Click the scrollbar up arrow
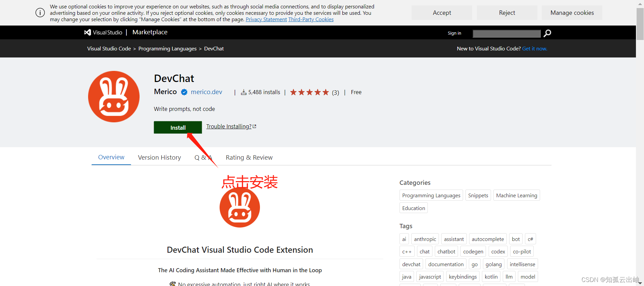This screenshot has height=286, width=644. [x=640, y=4]
